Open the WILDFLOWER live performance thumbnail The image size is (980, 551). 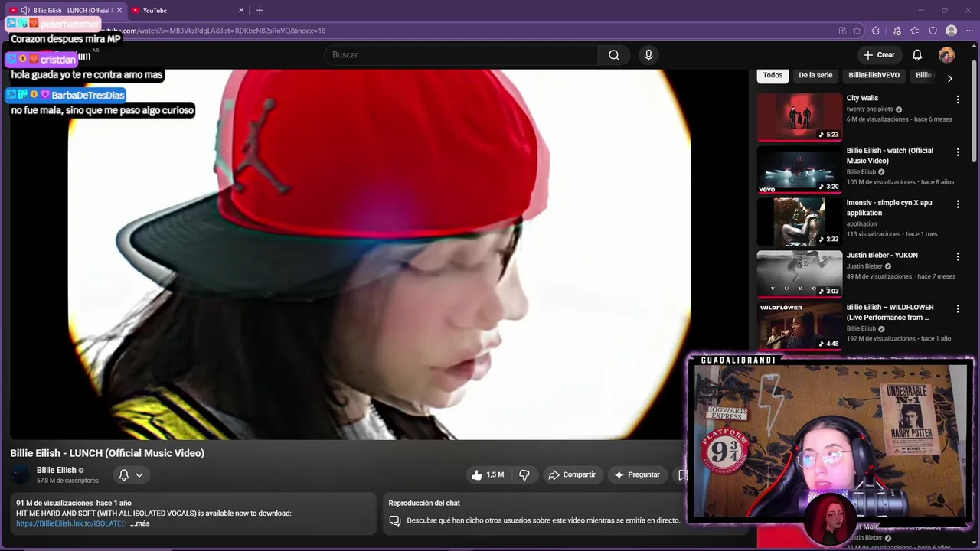[x=799, y=325]
